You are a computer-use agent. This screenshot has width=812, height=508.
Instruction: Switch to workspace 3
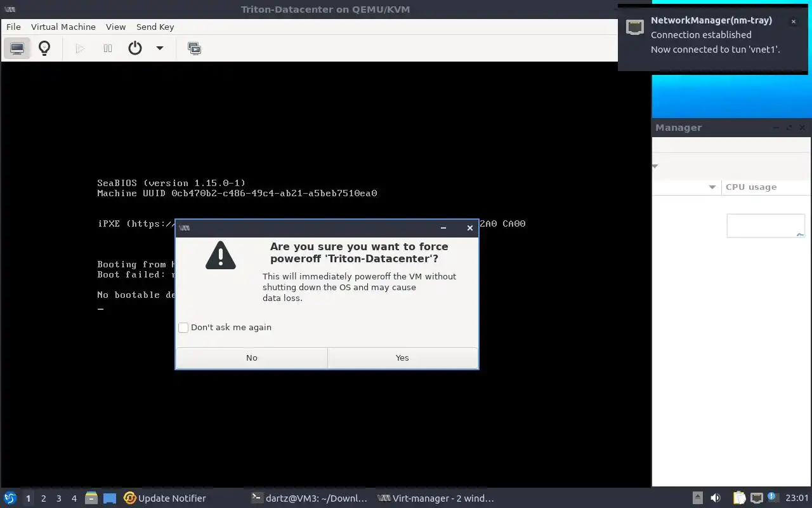coord(58,498)
